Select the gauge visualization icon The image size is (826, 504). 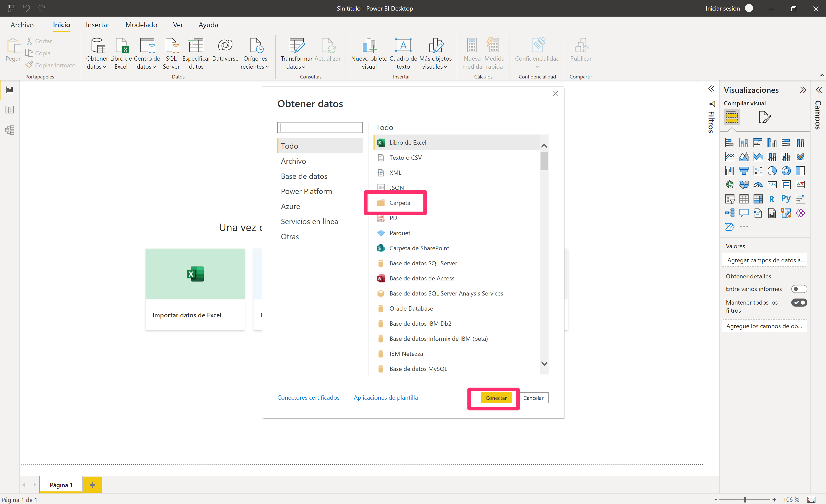758,185
